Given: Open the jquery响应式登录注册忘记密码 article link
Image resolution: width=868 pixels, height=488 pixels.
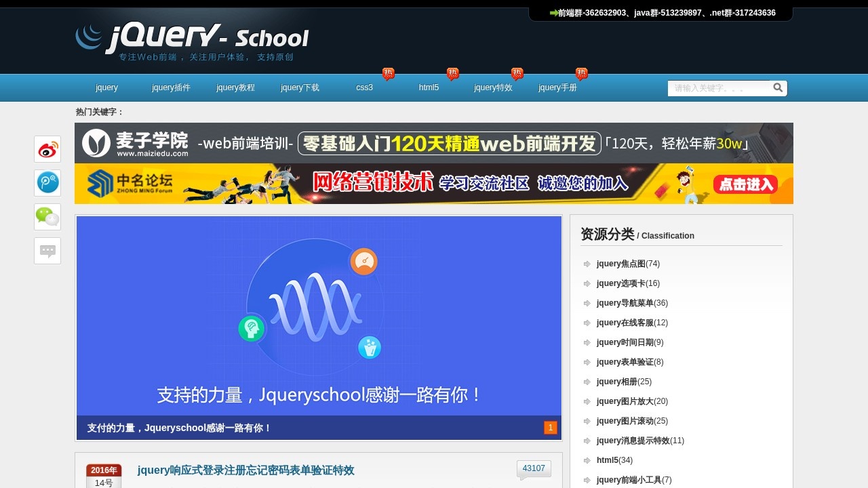Looking at the screenshot, I should [x=245, y=470].
